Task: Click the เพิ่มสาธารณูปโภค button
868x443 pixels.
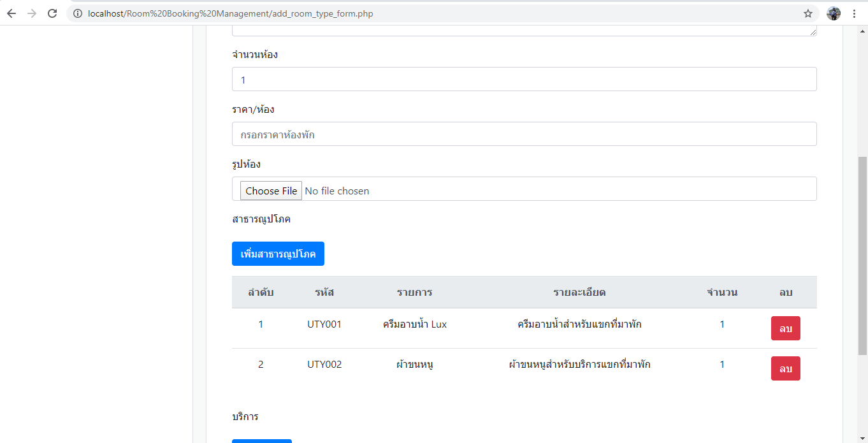Action: (x=278, y=254)
